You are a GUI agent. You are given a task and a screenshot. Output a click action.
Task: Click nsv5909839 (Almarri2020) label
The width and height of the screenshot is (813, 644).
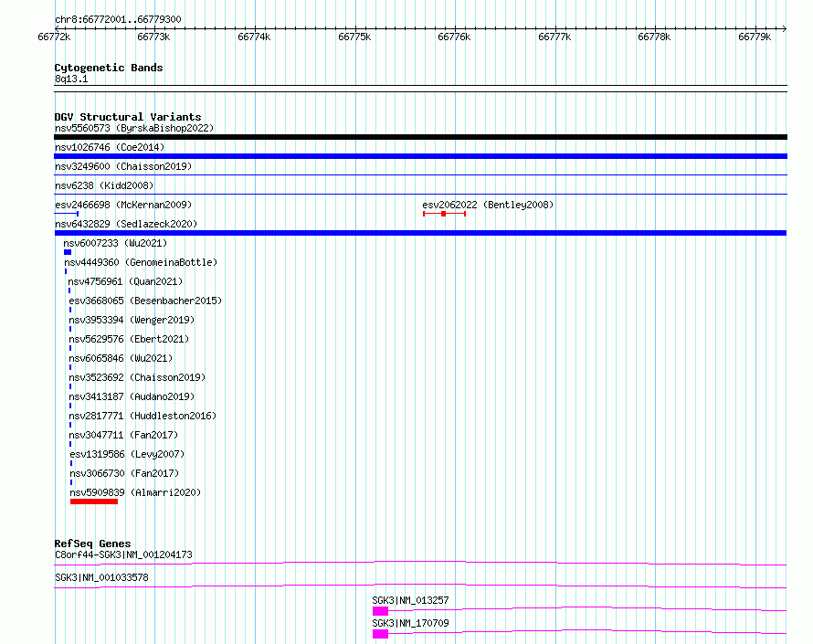pyautogui.click(x=135, y=492)
